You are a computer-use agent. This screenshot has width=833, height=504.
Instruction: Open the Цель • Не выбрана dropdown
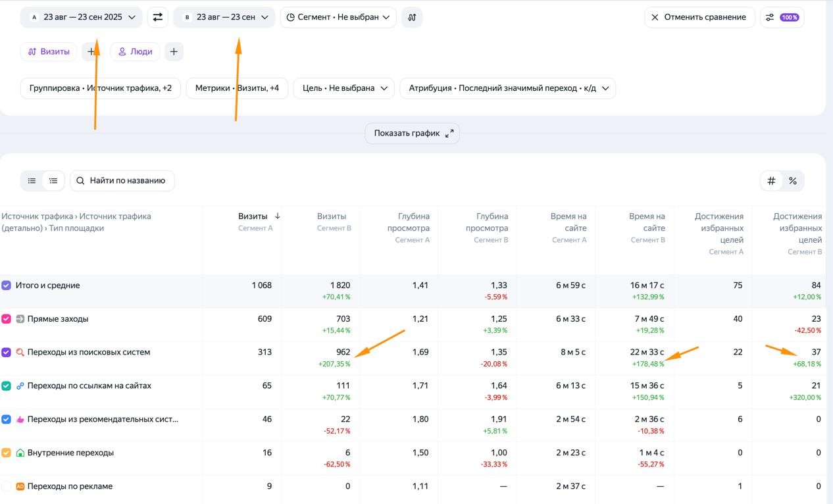[x=344, y=88]
